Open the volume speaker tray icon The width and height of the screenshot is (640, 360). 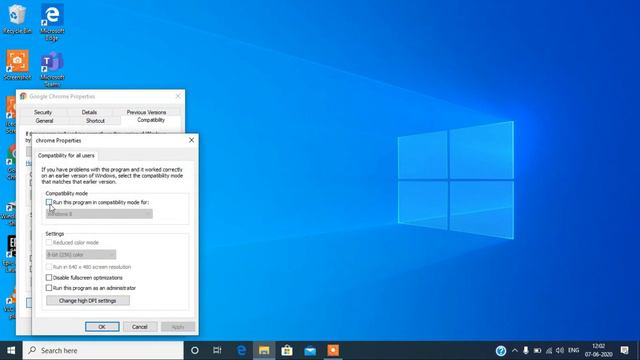click(560, 351)
